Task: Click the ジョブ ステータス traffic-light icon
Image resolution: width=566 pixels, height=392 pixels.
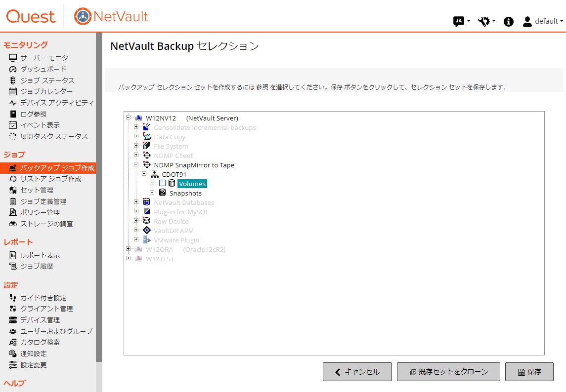Action: [x=13, y=80]
